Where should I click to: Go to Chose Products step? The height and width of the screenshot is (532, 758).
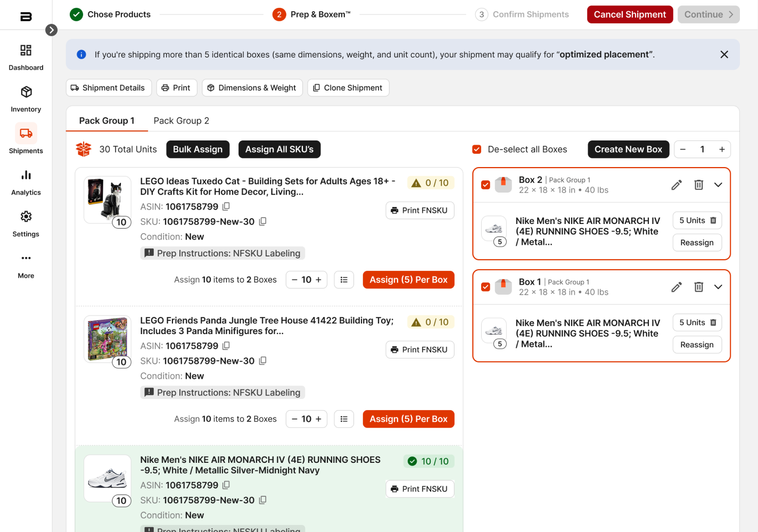point(110,14)
